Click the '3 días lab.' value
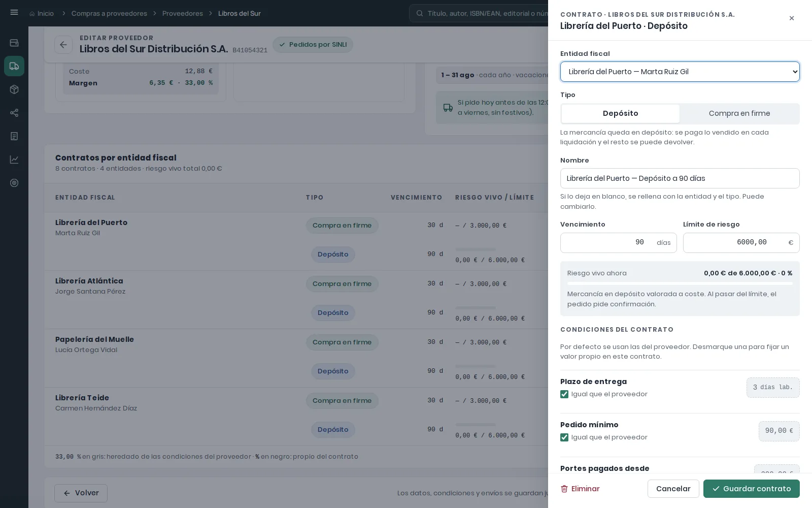The height and width of the screenshot is (508, 812). coord(773,388)
